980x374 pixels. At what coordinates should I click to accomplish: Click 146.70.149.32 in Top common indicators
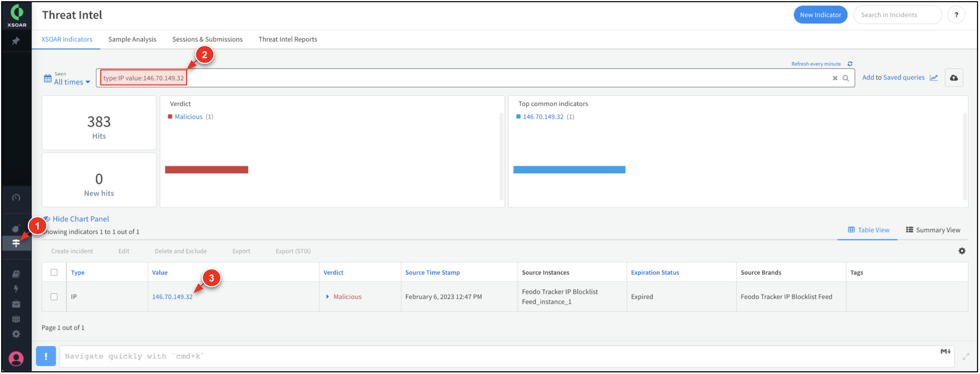tap(543, 117)
